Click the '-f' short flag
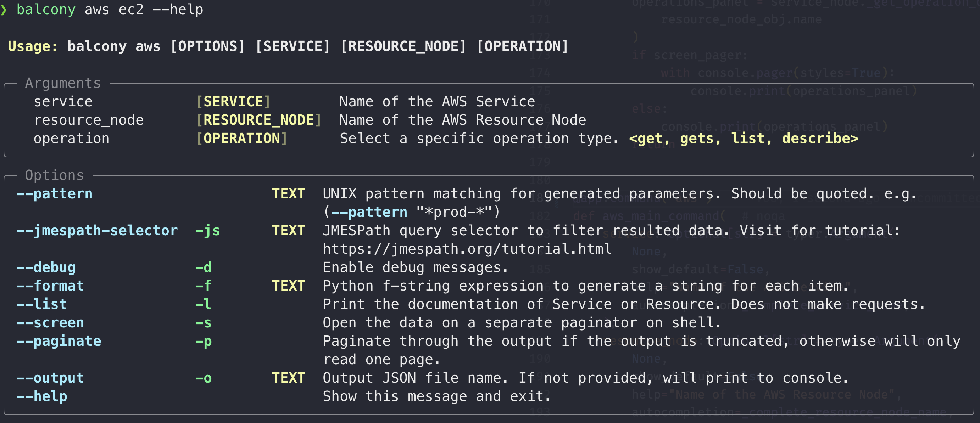 (x=204, y=286)
